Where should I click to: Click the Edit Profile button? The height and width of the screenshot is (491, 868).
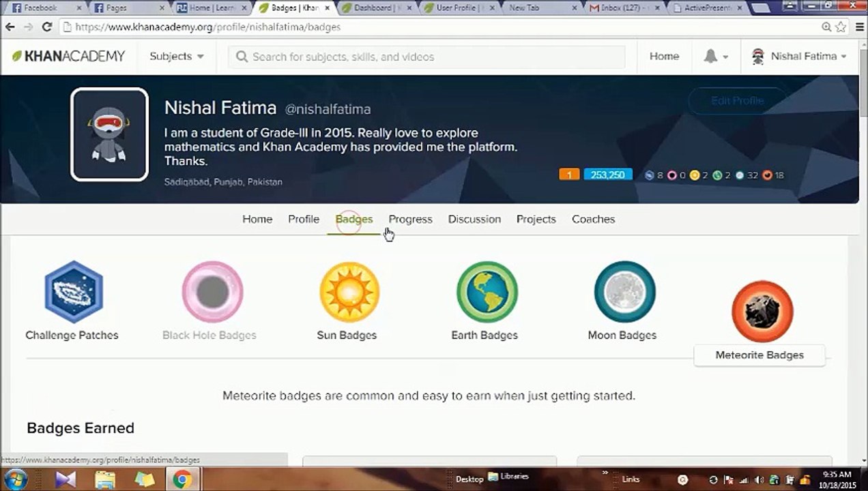(x=738, y=101)
